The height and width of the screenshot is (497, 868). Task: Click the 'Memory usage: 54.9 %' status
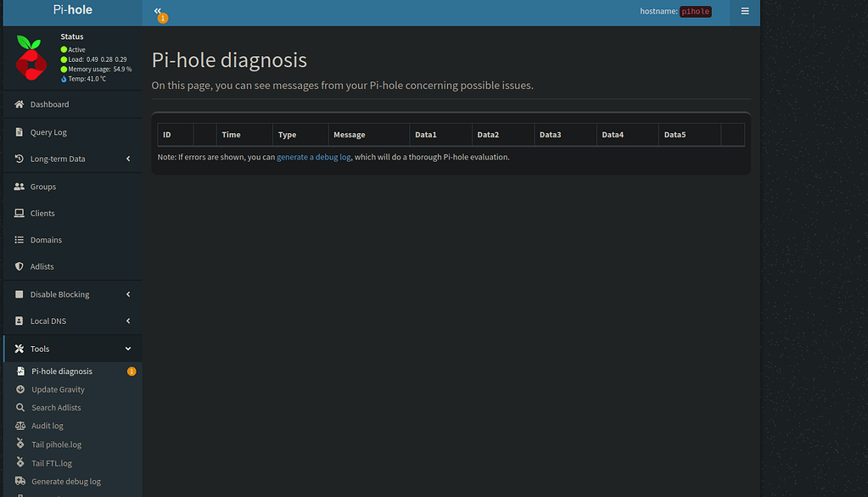tap(100, 70)
